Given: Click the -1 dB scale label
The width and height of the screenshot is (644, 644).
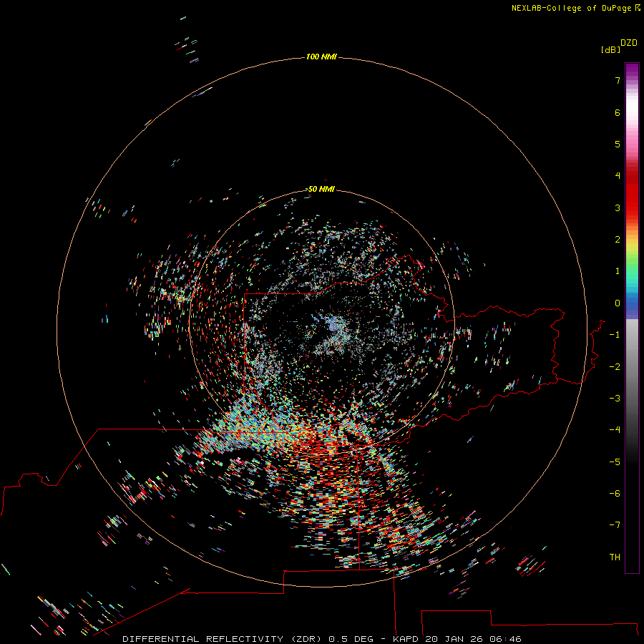Looking at the screenshot, I should (x=615, y=335).
